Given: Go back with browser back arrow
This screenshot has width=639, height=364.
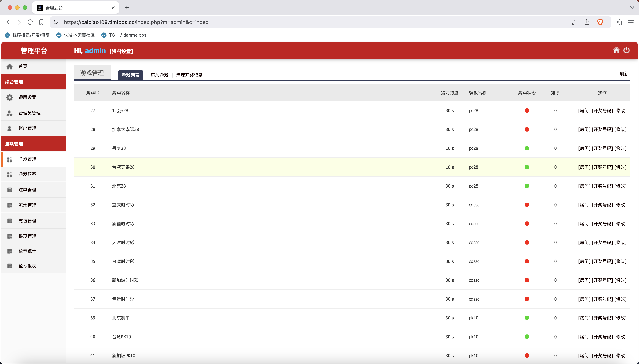Looking at the screenshot, I should [8, 22].
